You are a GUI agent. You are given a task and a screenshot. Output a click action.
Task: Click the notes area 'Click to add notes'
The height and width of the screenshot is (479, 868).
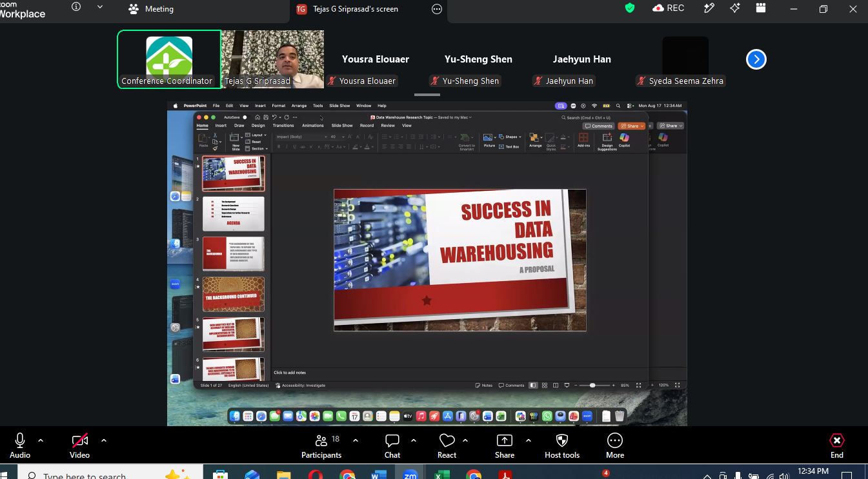point(290,373)
